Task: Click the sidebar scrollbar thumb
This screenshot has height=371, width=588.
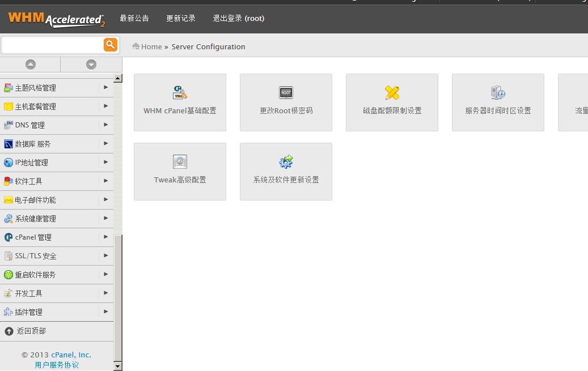Action: [x=118, y=298]
